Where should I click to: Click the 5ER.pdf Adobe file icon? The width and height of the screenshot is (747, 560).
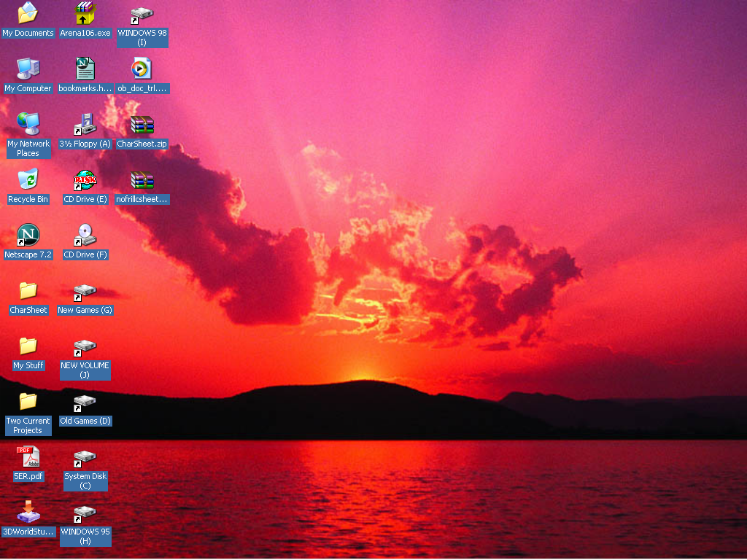(x=28, y=456)
